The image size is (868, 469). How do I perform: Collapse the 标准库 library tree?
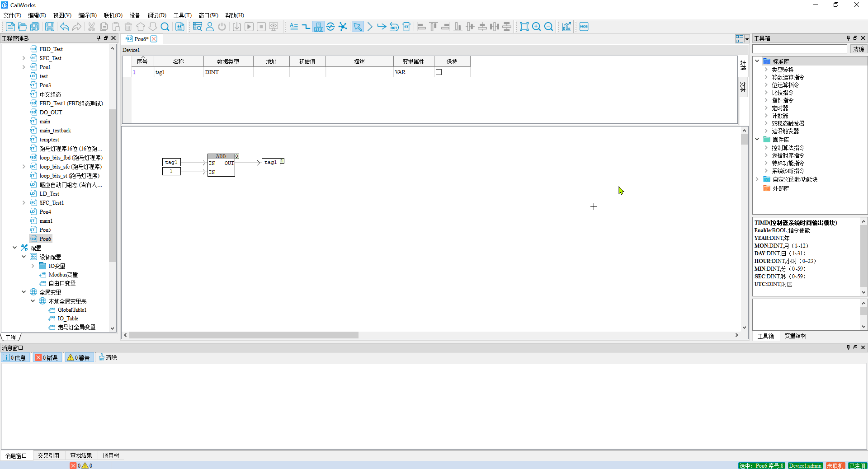pos(757,61)
